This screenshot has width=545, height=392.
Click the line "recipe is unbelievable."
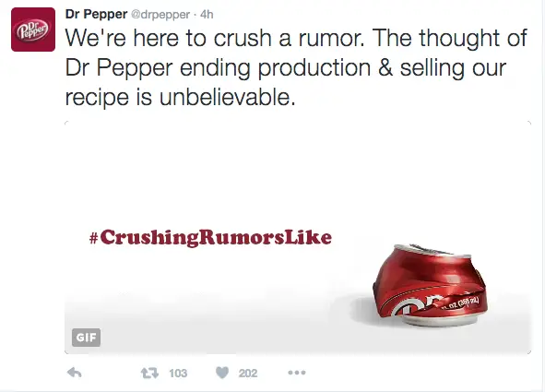click(x=181, y=97)
